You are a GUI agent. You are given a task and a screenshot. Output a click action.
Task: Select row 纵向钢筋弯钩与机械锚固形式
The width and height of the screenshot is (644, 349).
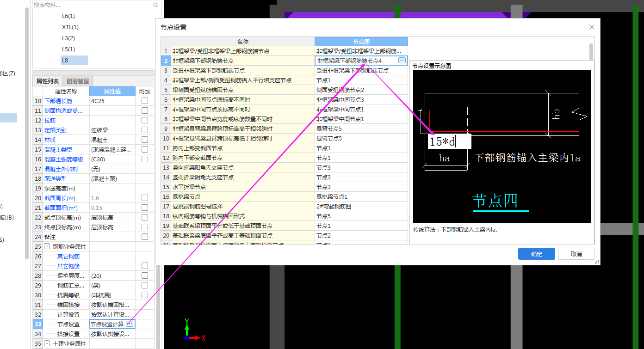(x=243, y=216)
